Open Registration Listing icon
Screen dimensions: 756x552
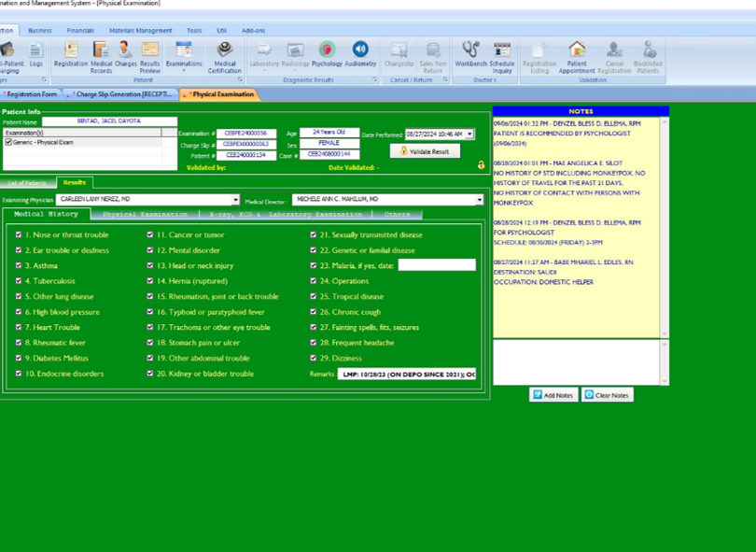pos(539,57)
